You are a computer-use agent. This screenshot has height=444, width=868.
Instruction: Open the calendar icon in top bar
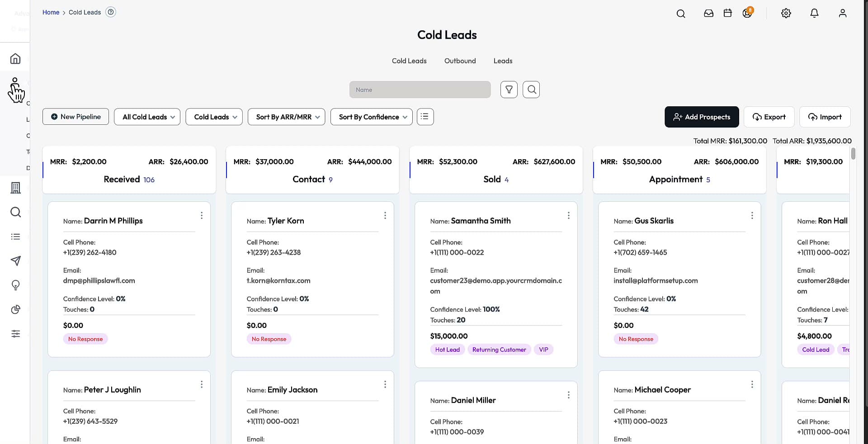[x=727, y=13]
